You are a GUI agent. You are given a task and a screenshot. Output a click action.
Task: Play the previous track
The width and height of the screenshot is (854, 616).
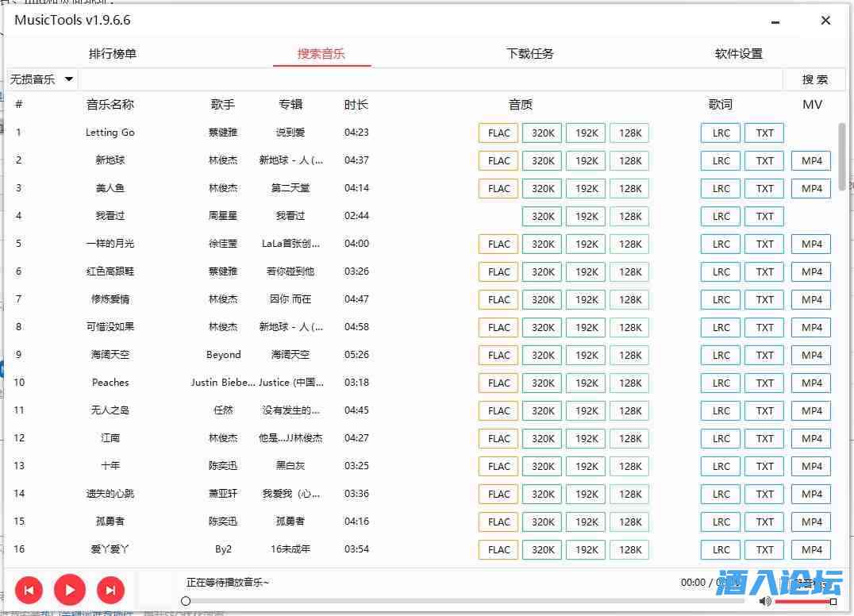[29, 590]
